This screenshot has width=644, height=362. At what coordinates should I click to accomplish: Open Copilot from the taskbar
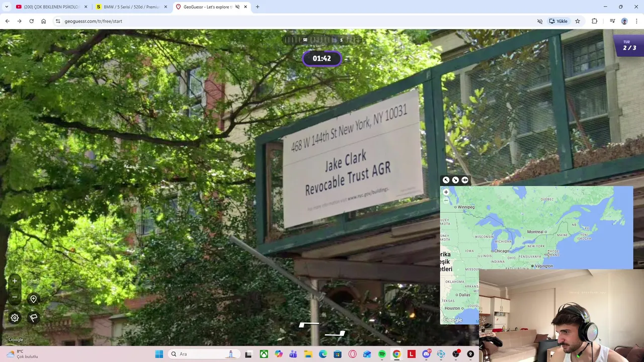[x=279, y=354]
